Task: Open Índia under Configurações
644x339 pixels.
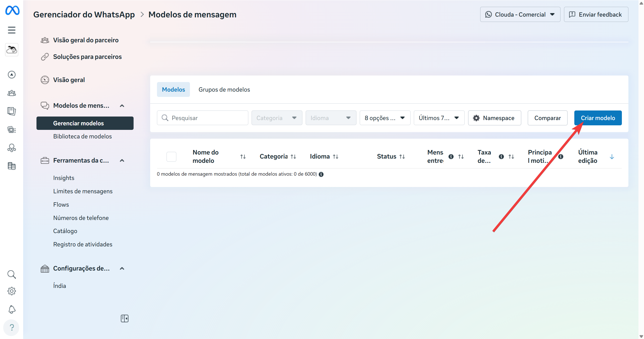Action: 59,286
